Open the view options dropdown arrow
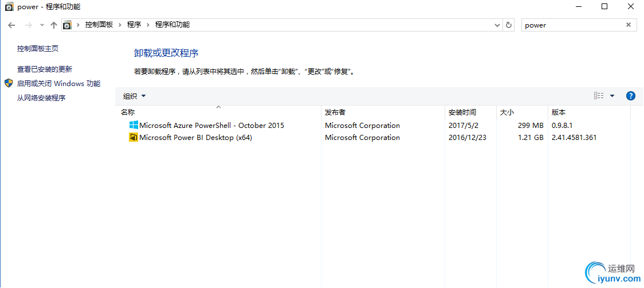The width and height of the screenshot is (644, 288). 612,96
